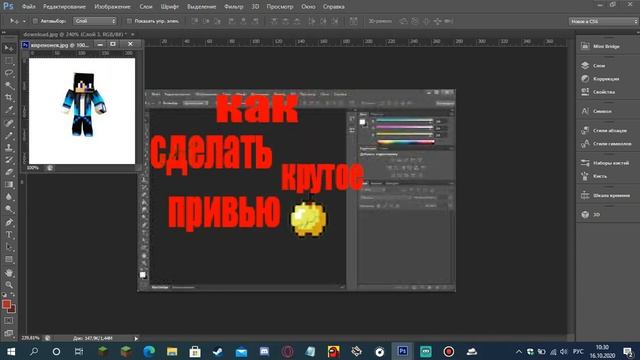Select the History Brush tool
Image resolution: width=640 pixels, height=360 pixels.
tap(9, 160)
